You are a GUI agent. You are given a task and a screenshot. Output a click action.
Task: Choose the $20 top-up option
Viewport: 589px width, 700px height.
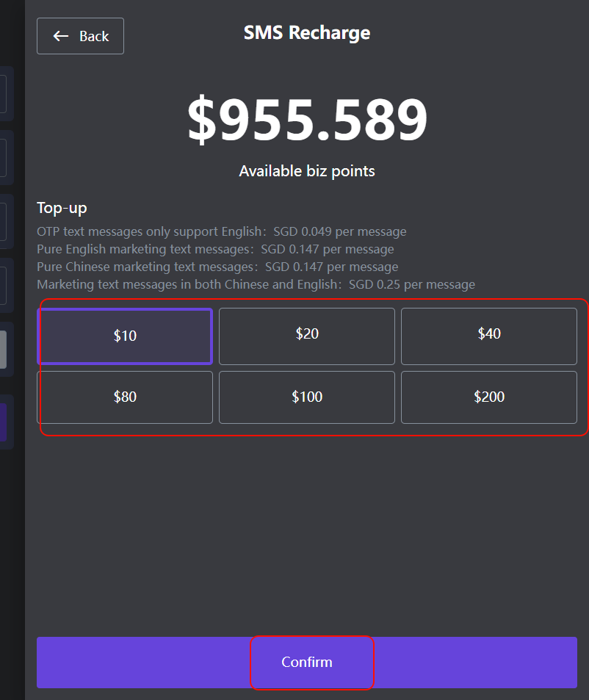point(307,334)
